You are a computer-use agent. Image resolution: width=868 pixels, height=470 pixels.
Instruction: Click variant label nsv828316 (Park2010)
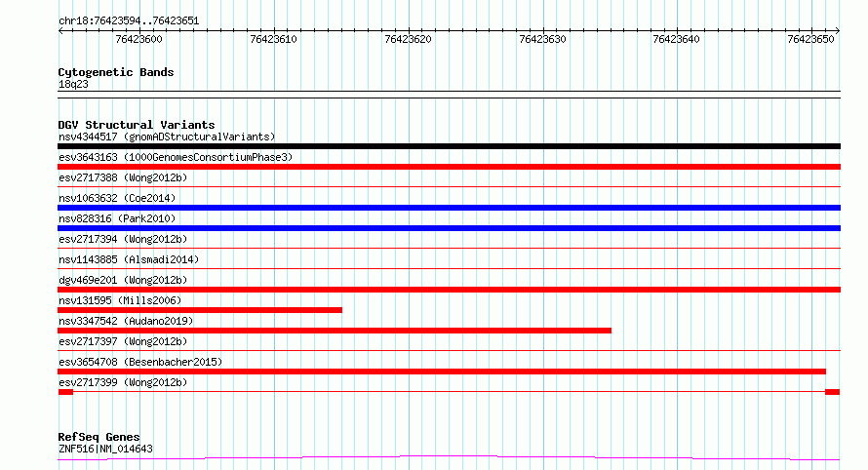pyautogui.click(x=117, y=218)
